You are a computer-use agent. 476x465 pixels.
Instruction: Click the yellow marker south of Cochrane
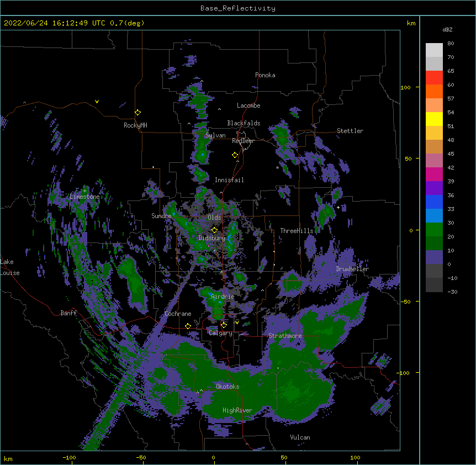(188, 326)
